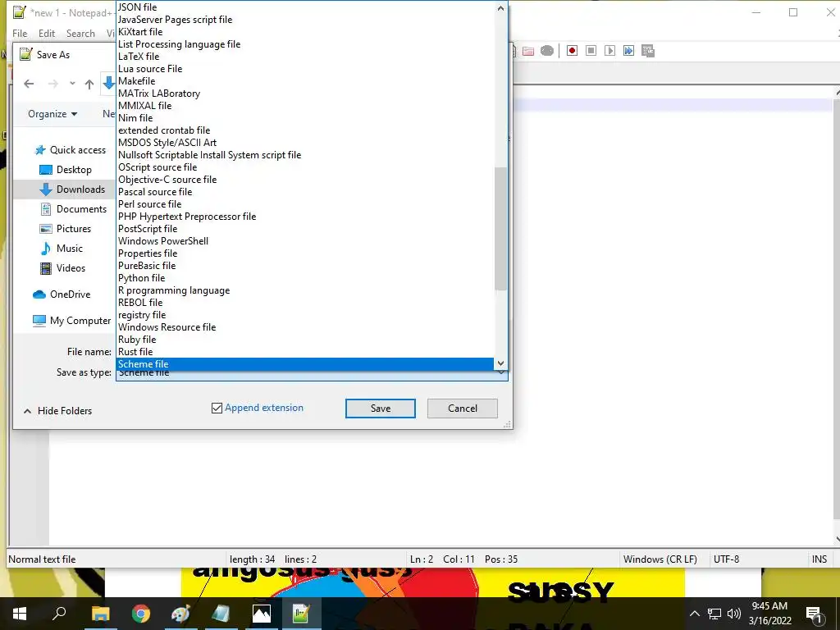Image resolution: width=840 pixels, height=630 pixels.
Task: Open the File menu in Notepad++
Action: pos(20,33)
